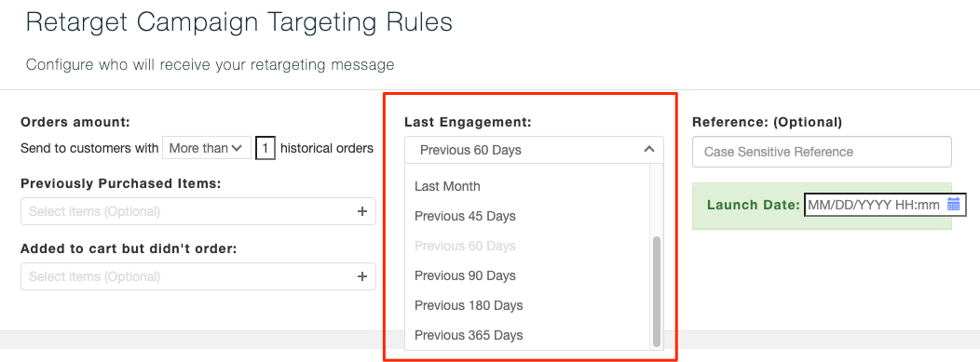Viewport: 980px width, 362px height.
Task: Click the dropdown list scrollbar thumb
Action: 656,291
